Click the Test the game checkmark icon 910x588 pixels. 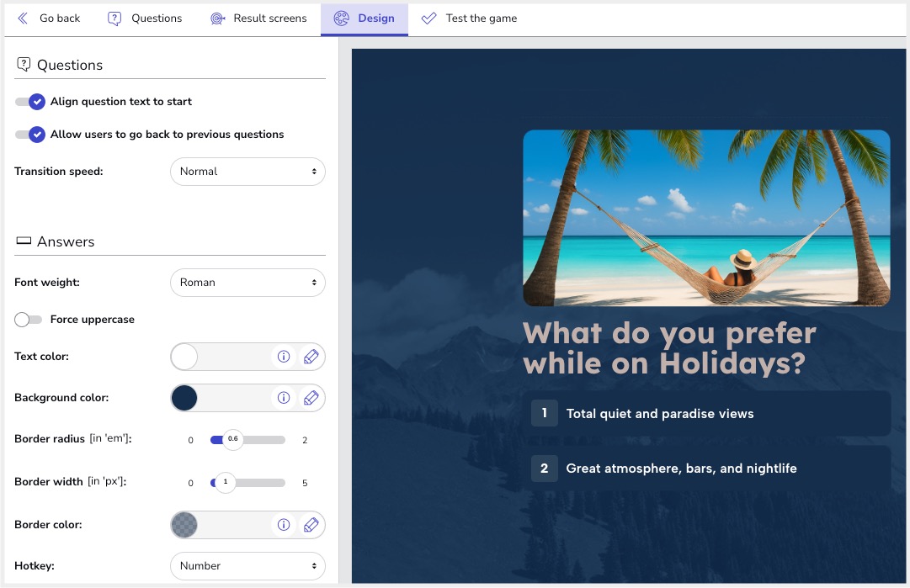[429, 19]
